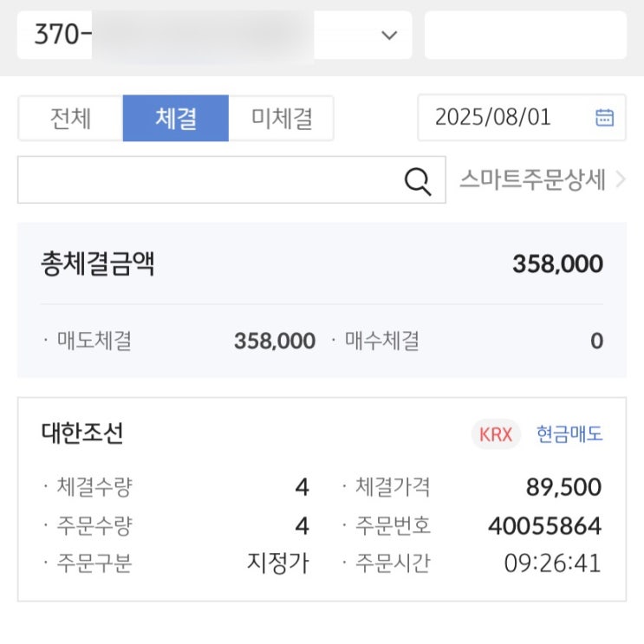Click the 체결가격 value 89,500
Viewport: 644px width, 644px height.
[563, 487]
